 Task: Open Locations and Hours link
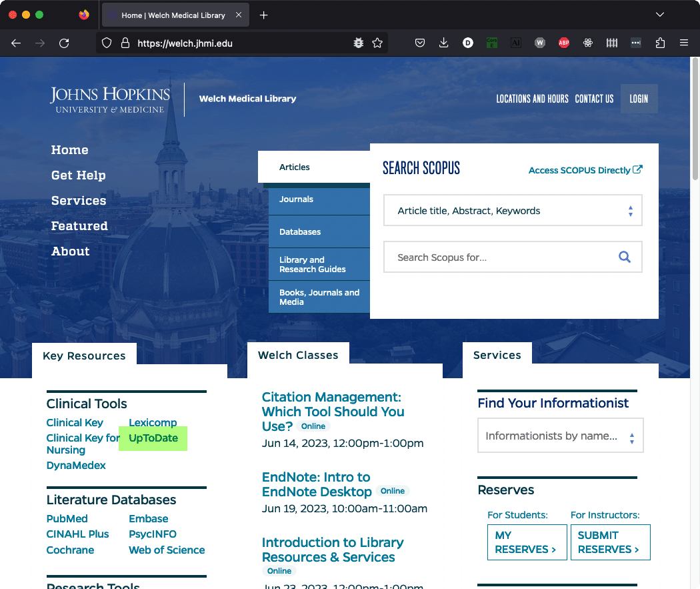532,99
